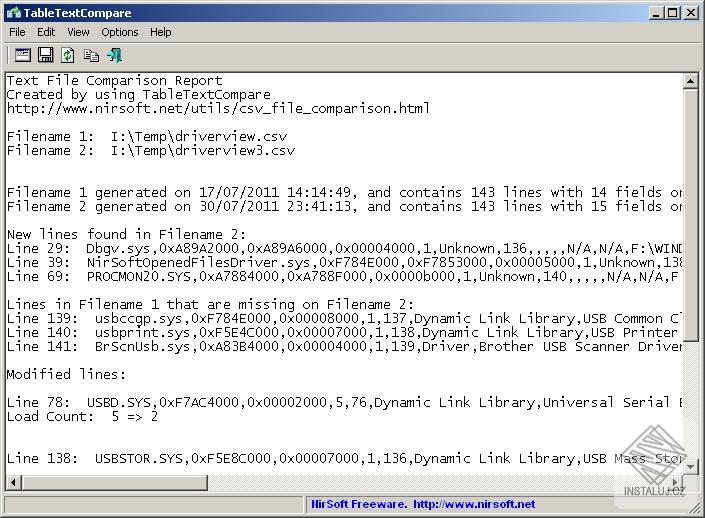This screenshot has width=705, height=518.
Task: Open the File menu
Action: coord(17,32)
